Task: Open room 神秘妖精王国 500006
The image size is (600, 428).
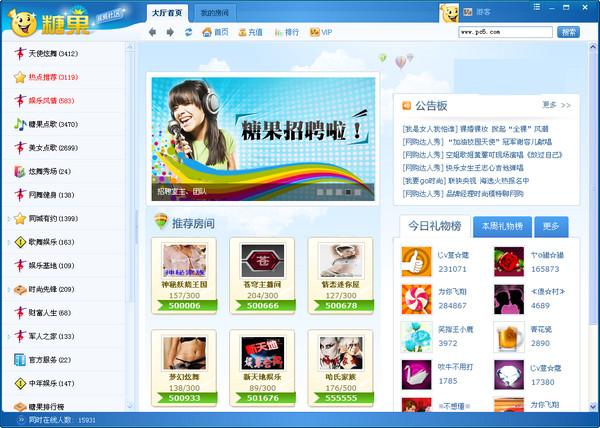Action: click(184, 276)
